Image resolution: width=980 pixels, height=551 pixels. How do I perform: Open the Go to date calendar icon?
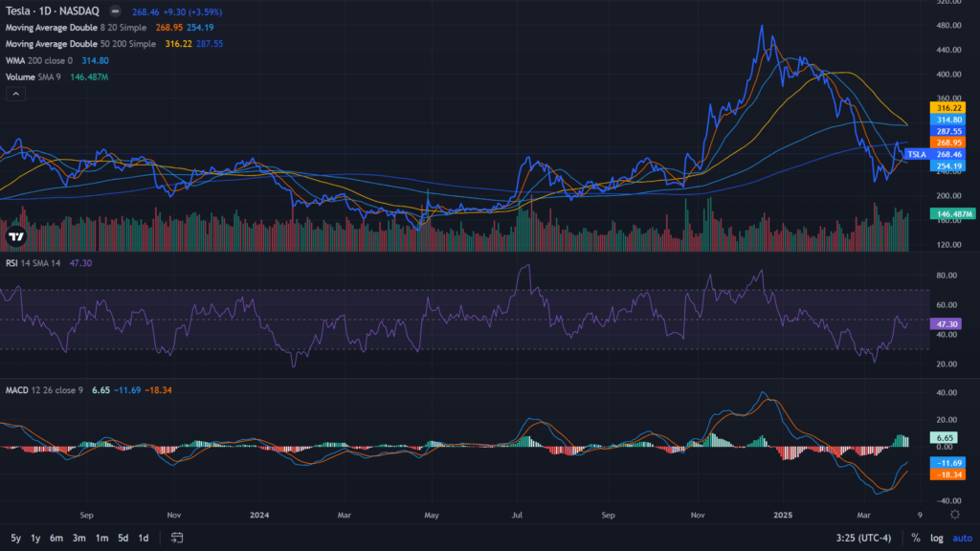point(177,538)
